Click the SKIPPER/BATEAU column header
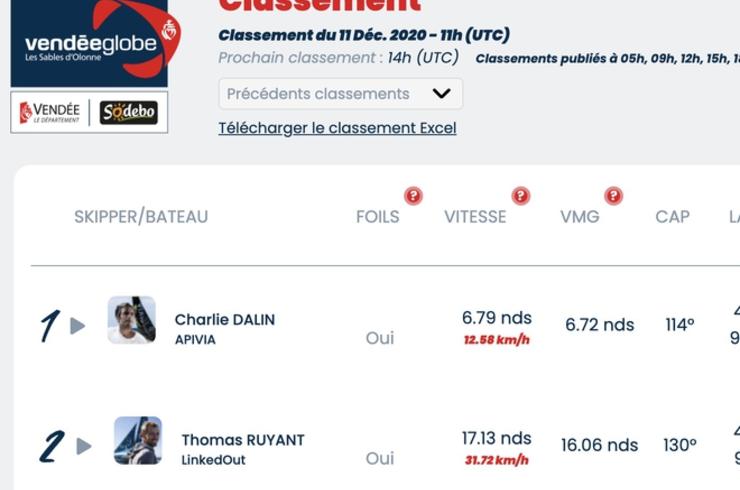This screenshot has width=740, height=490. 141,217
